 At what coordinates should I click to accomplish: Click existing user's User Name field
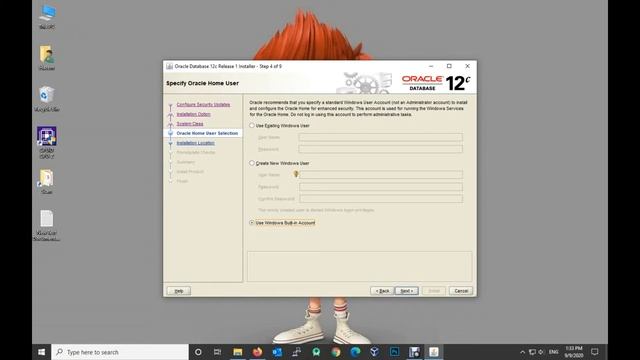click(381, 137)
